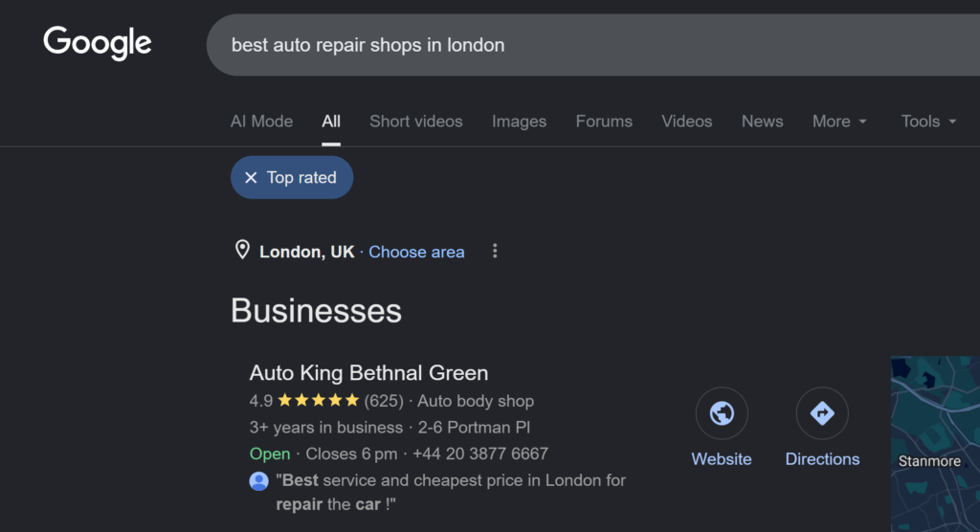
Task: Click the five-star rating icons
Action: click(x=319, y=400)
